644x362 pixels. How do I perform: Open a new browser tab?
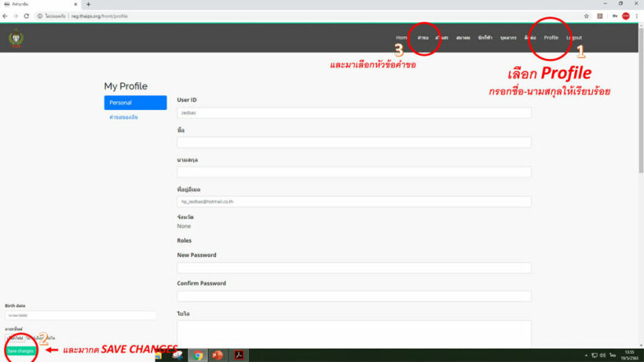click(x=88, y=5)
